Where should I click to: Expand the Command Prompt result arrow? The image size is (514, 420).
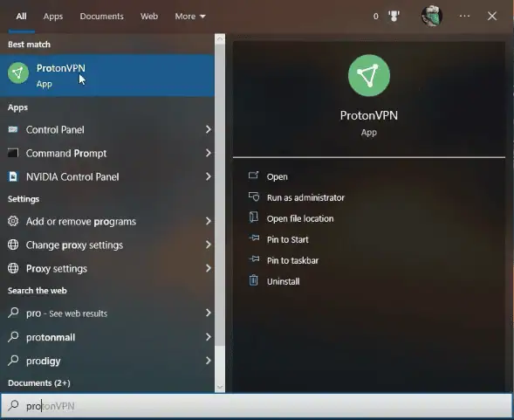pyautogui.click(x=209, y=153)
